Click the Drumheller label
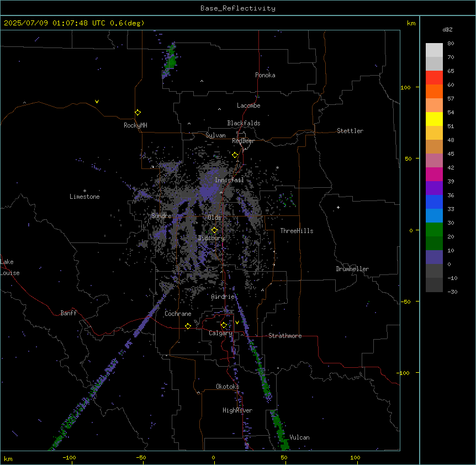 coord(352,269)
